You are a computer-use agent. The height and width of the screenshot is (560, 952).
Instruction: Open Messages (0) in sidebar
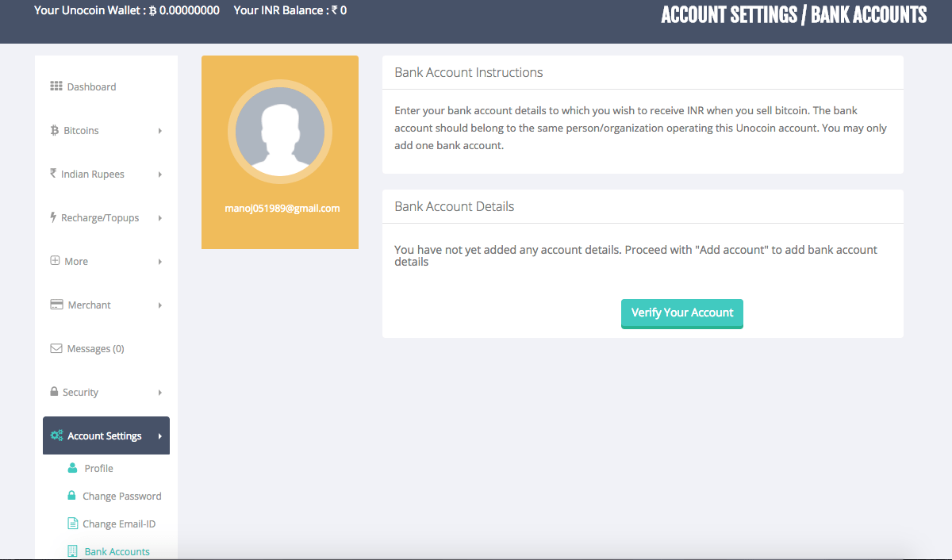(x=106, y=348)
